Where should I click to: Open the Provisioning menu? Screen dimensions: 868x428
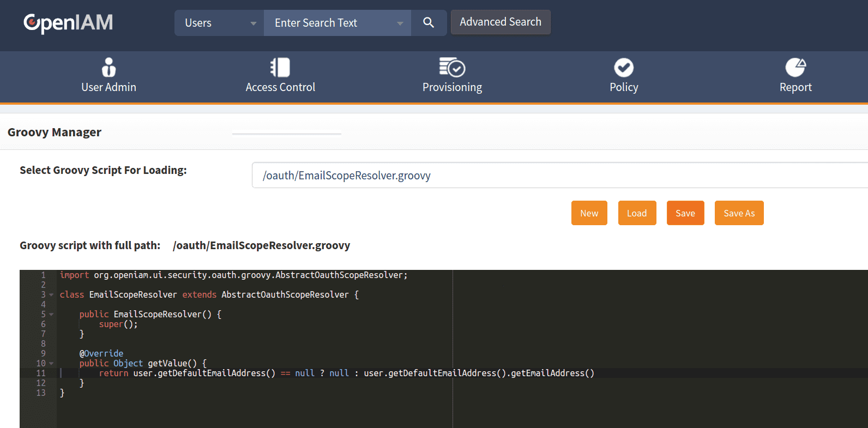point(452,87)
